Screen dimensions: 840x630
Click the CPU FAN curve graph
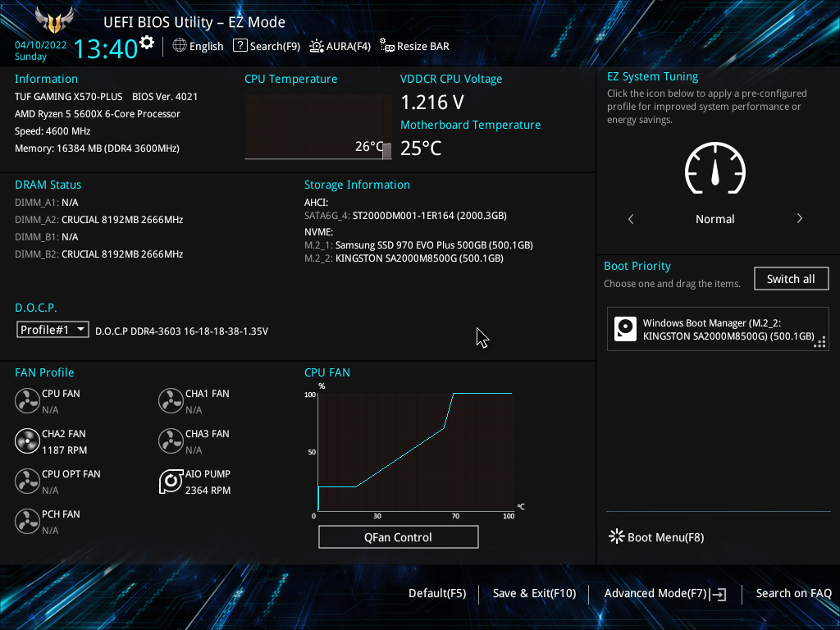coord(416,452)
